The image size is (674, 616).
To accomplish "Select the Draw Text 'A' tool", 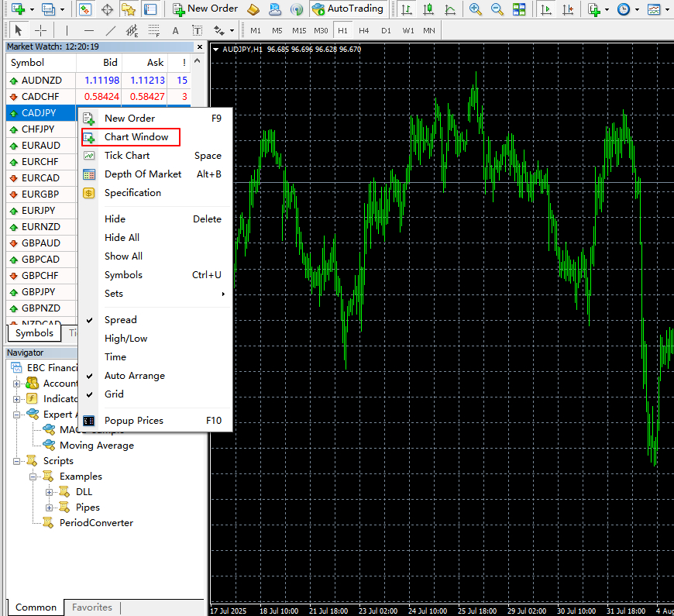I will tap(175, 30).
